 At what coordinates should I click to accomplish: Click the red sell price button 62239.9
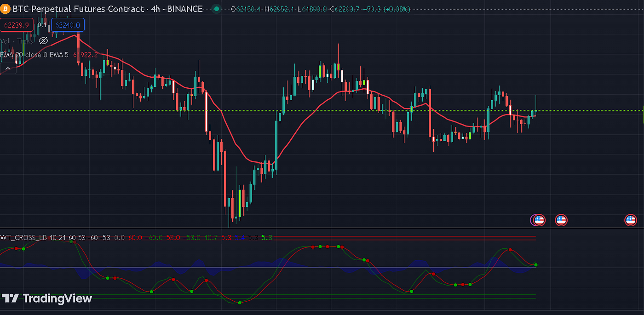pyautogui.click(x=16, y=25)
